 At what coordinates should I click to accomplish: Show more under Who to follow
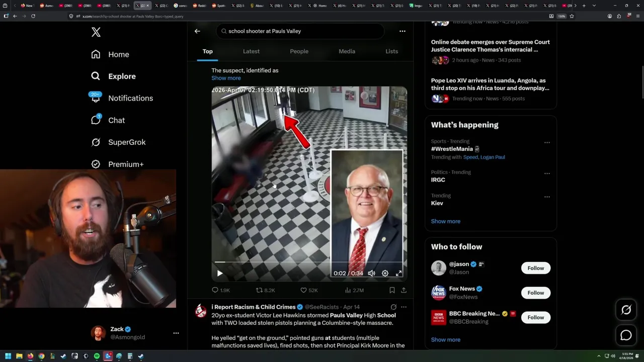pos(445,339)
